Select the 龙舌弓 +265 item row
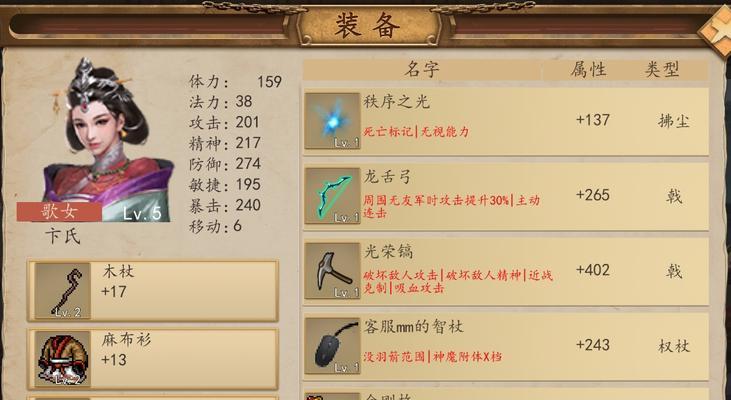The image size is (731, 400). click(506, 196)
